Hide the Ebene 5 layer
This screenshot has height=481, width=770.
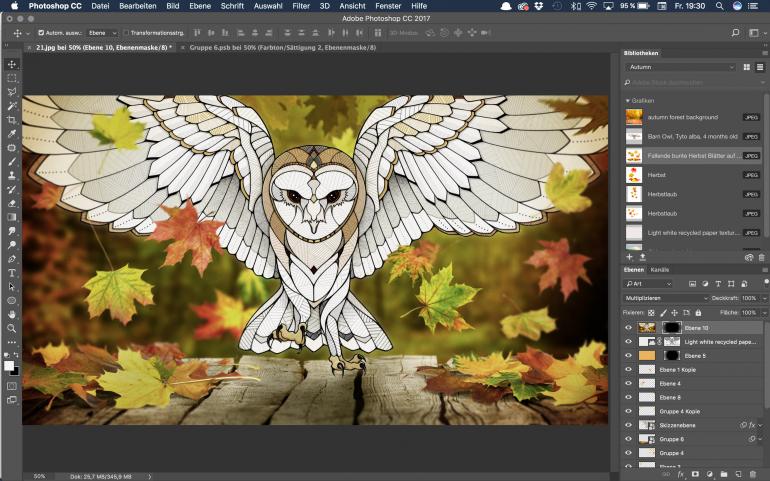pyautogui.click(x=629, y=356)
